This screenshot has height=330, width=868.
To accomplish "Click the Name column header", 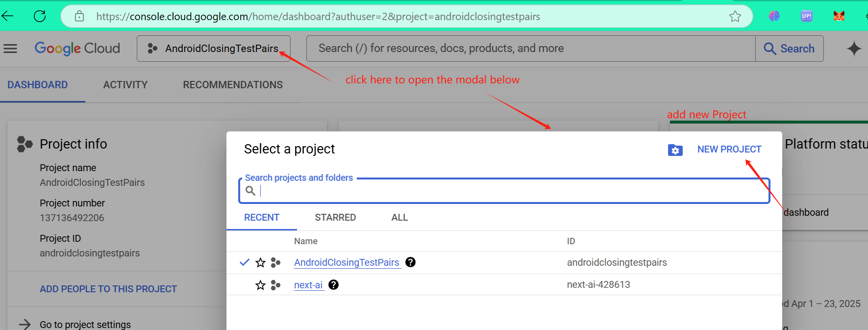I will pyautogui.click(x=306, y=241).
